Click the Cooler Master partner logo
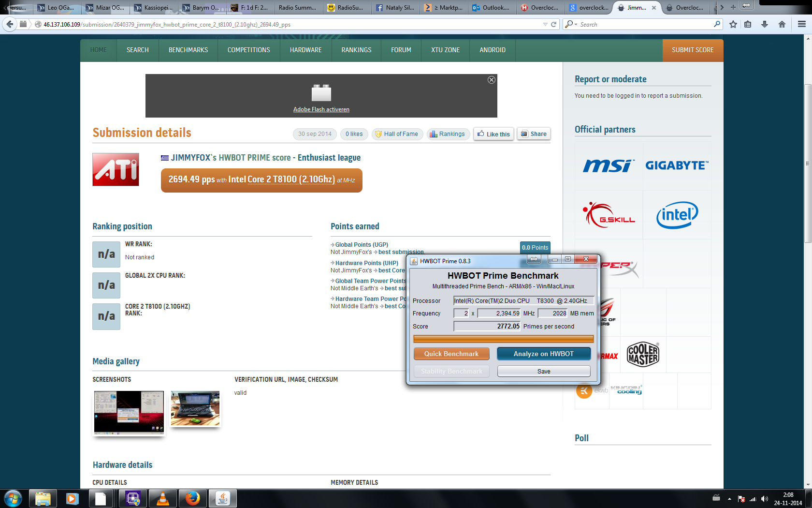This screenshot has height=508, width=812. (643, 355)
